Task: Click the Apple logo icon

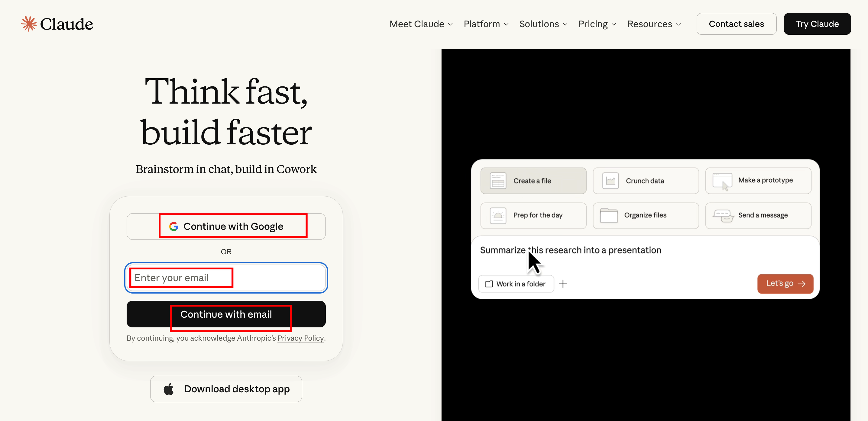Action: 168,389
